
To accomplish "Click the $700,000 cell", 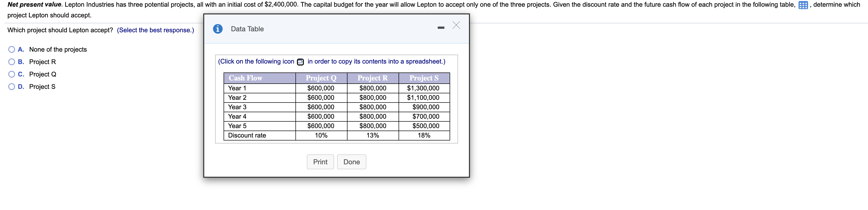I will pyautogui.click(x=424, y=116).
